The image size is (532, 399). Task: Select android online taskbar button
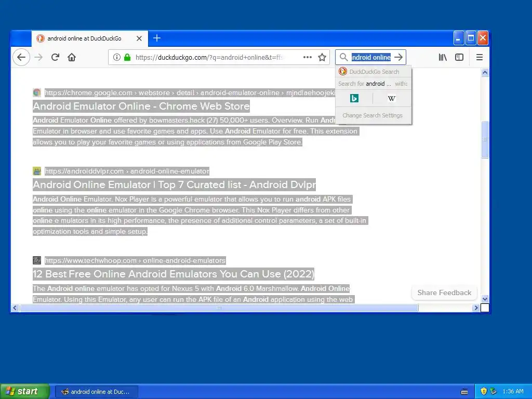[x=96, y=392]
